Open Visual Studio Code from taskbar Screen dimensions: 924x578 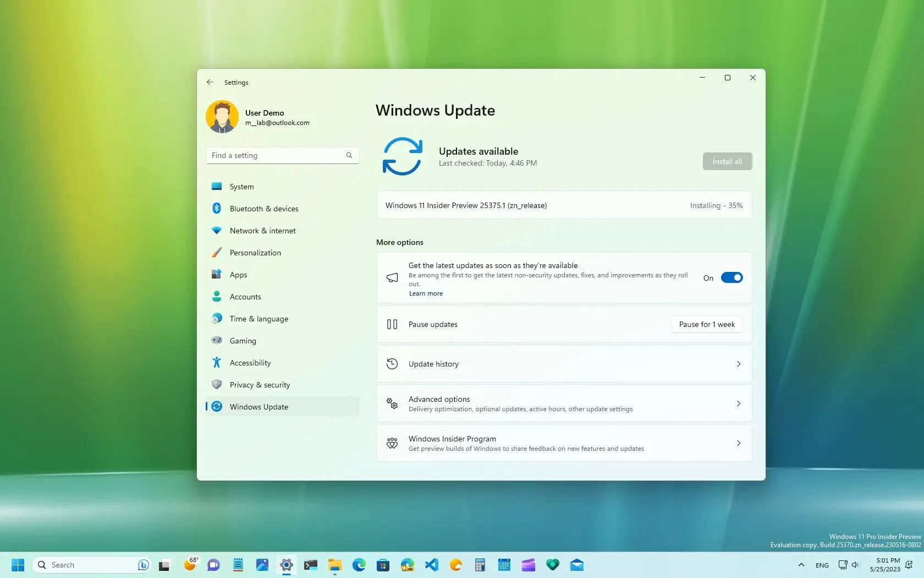tap(432, 565)
